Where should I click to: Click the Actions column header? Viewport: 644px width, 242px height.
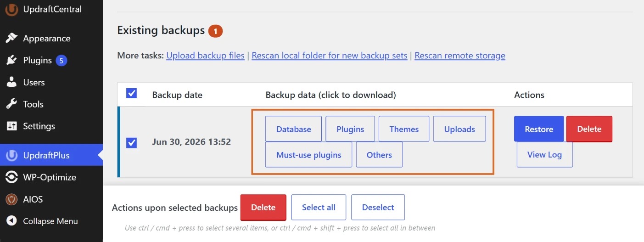coord(529,95)
